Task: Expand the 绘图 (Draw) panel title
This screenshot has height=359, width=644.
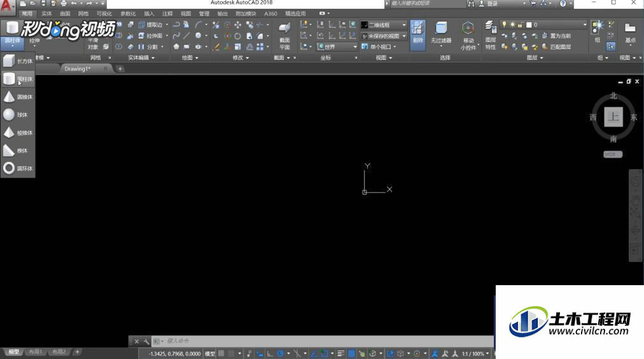Action: pos(190,58)
